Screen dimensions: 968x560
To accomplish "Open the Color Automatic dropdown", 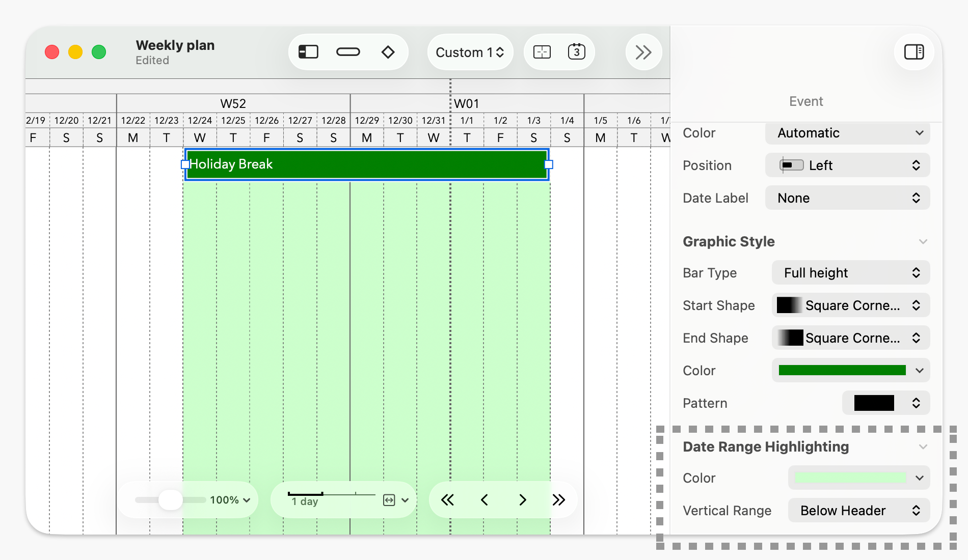I will [847, 133].
